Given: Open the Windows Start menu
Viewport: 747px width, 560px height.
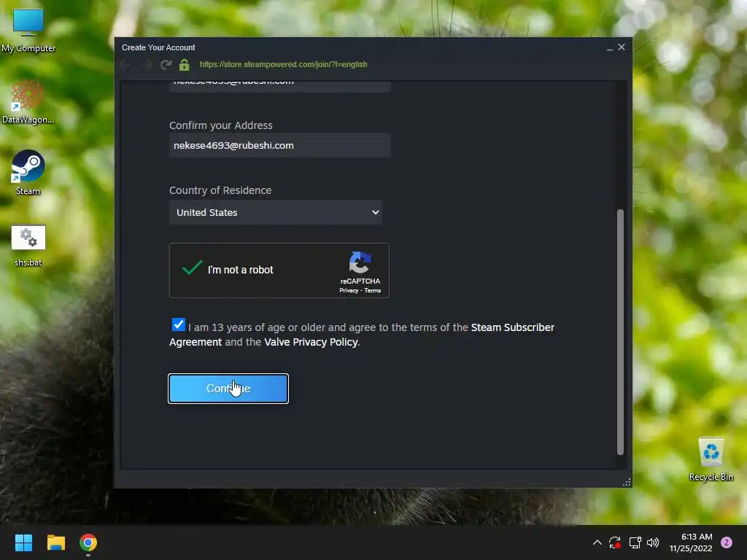Looking at the screenshot, I should pyautogui.click(x=23, y=542).
